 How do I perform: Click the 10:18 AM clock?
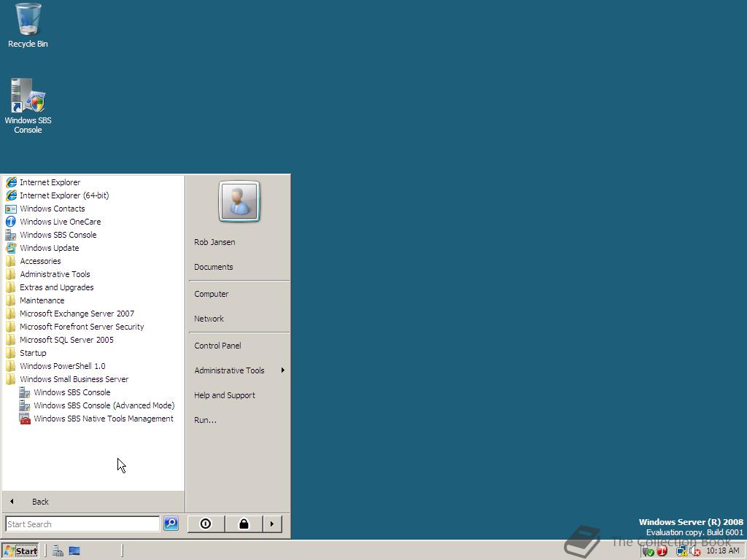click(x=723, y=551)
